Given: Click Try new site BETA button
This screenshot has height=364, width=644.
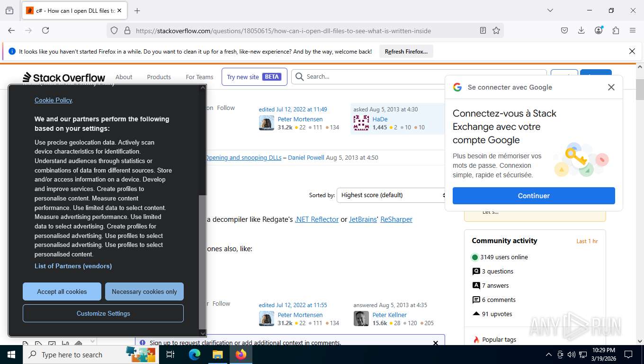Looking at the screenshot, I should 254,77.
